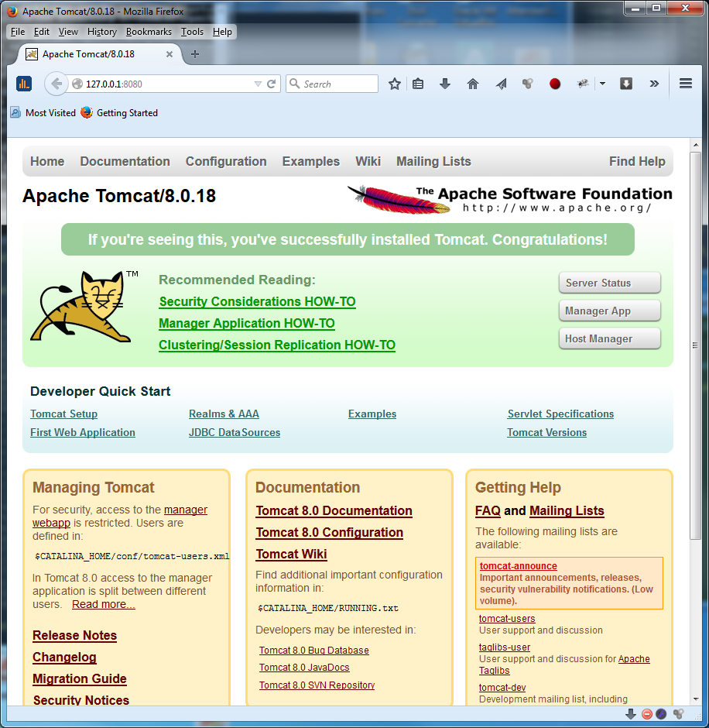Open the Bookmarks menu

coord(149,32)
